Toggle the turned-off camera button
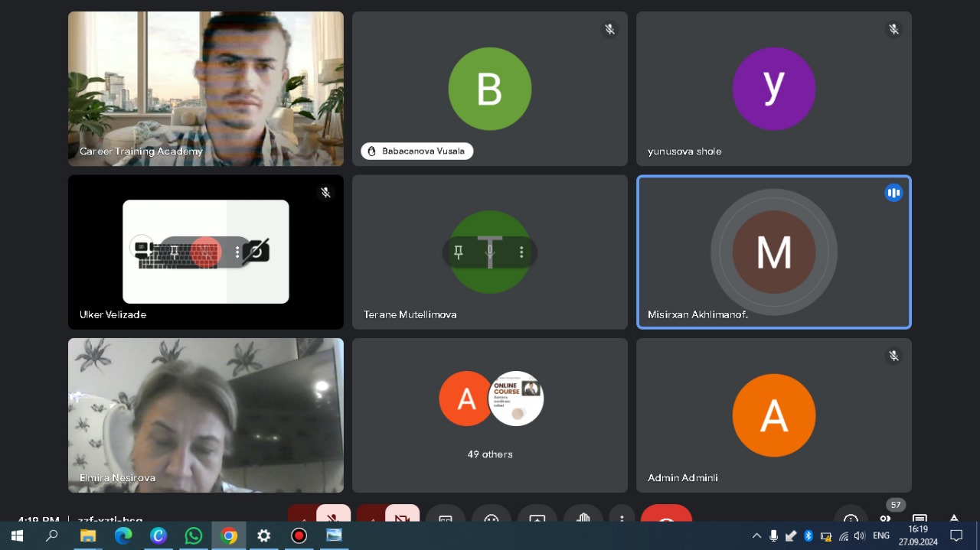This screenshot has width=980, height=550. coord(403,516)
